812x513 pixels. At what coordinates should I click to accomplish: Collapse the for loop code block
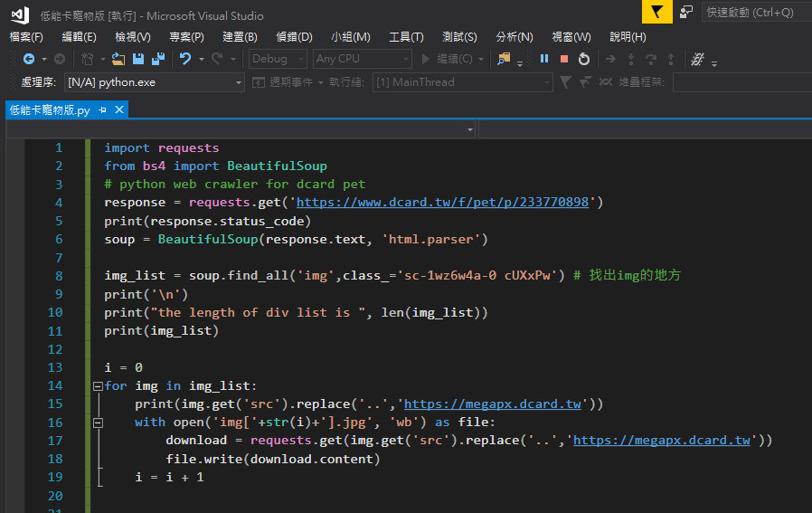click(x=98, y=386)
